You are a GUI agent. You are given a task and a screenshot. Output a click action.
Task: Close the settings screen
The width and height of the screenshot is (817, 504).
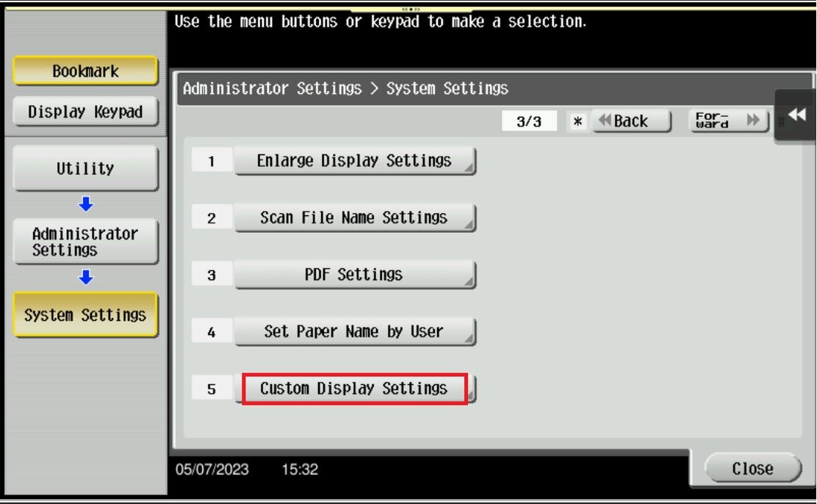point(752,468)
